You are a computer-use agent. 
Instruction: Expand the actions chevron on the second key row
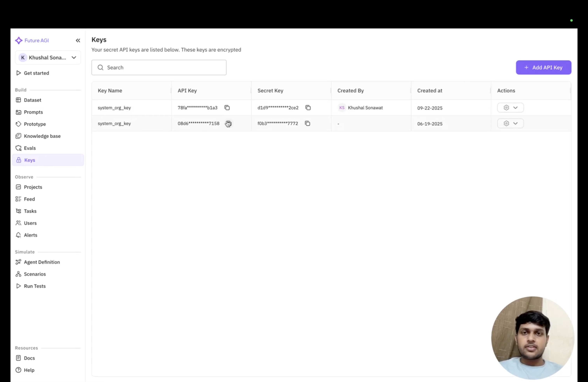pos(516,123)
